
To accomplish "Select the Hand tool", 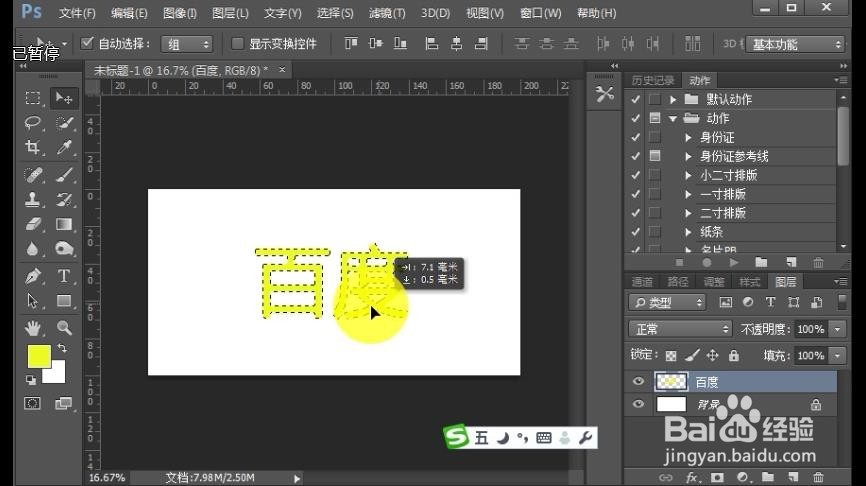I will tap(33, 328).
